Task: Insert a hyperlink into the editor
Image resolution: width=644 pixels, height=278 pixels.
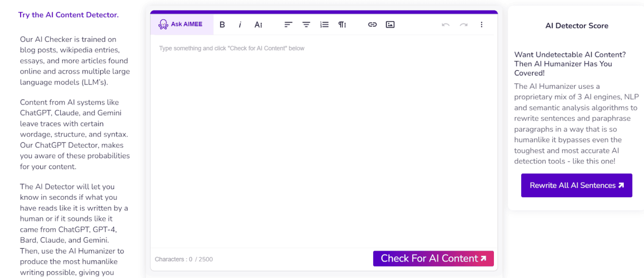Action: tap(372, 25)
